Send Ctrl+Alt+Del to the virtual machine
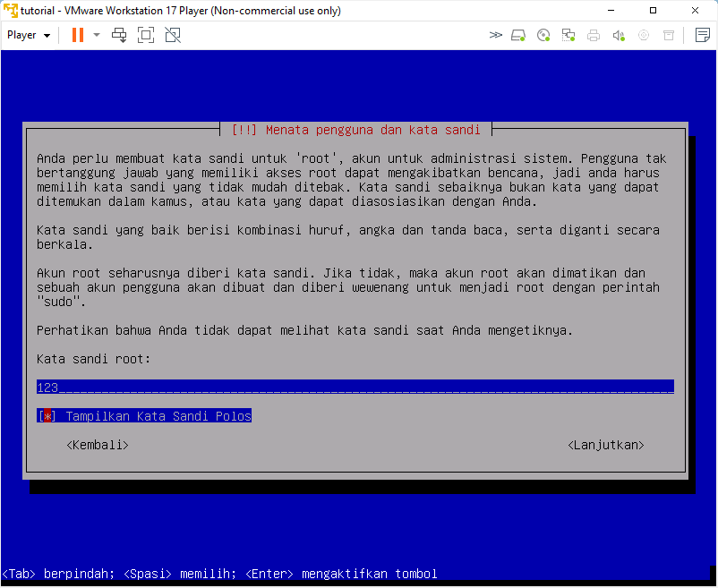718x588 pixels. [119, 35]
